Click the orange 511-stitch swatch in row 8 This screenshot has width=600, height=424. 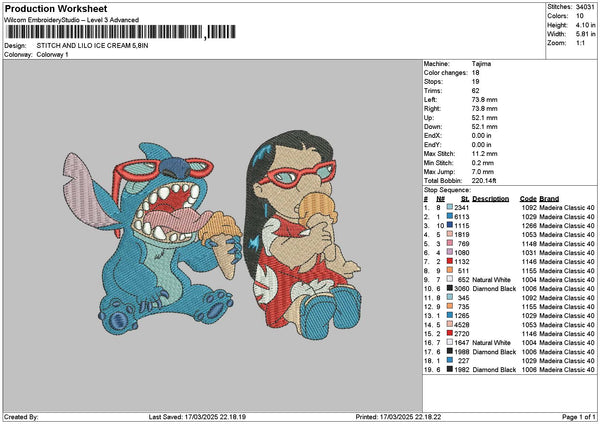click(450, 271)
